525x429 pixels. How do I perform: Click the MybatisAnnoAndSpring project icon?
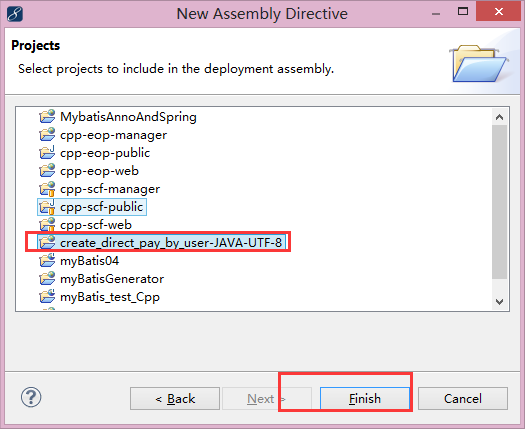[47, 117]
